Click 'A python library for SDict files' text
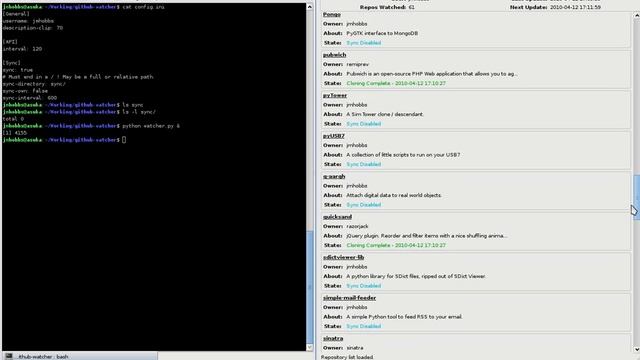 [416, 276]
